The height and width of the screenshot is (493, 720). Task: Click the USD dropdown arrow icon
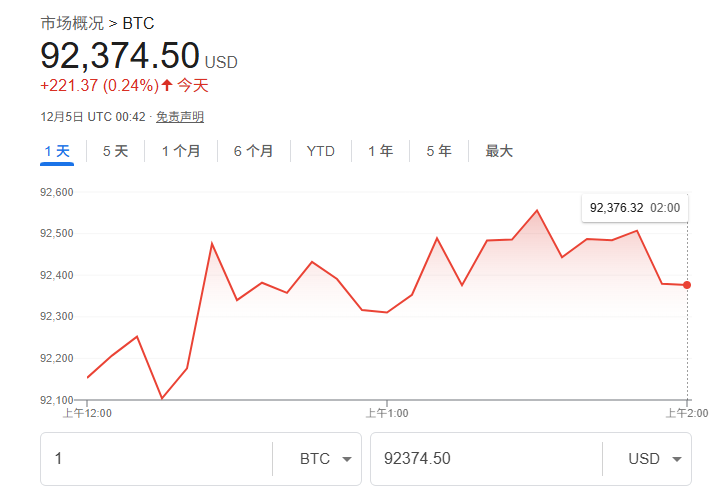coord(677,459)
